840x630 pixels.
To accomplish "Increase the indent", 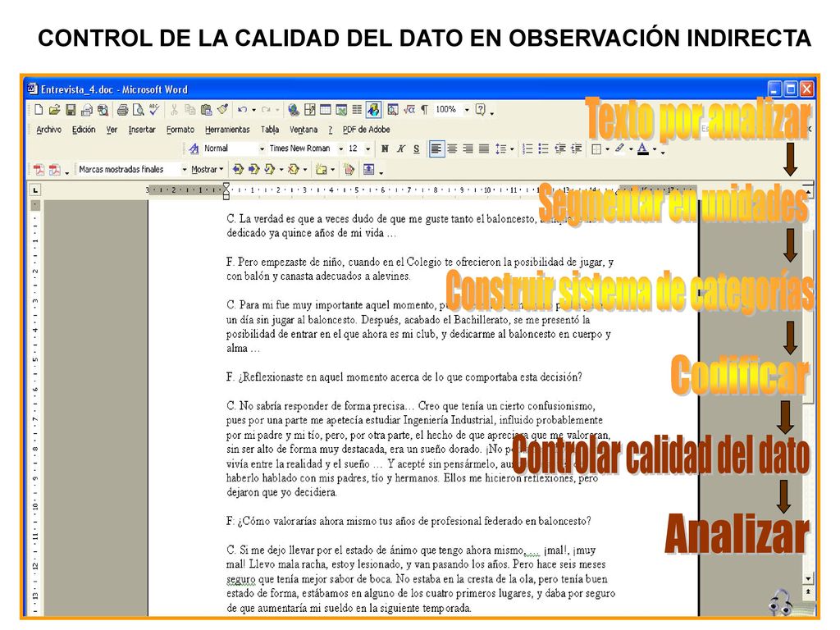I will (577, 149).
